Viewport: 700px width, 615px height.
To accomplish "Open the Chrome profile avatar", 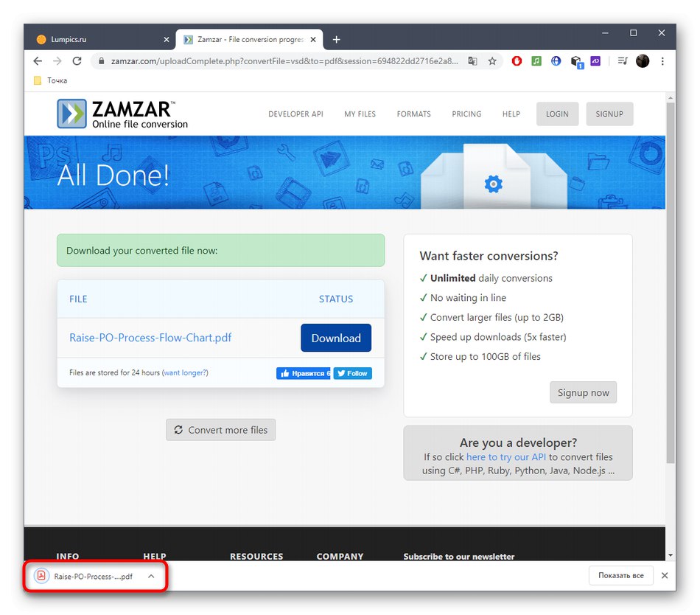I will pyautogui.click(x=643, y=60).
